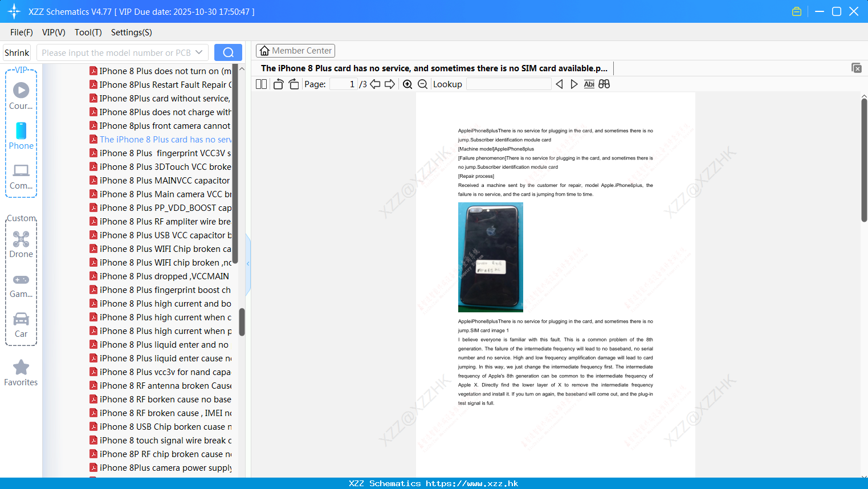
Task: Click the file list vertical scrollbar thumb
Action: click(x=242, y=322)
